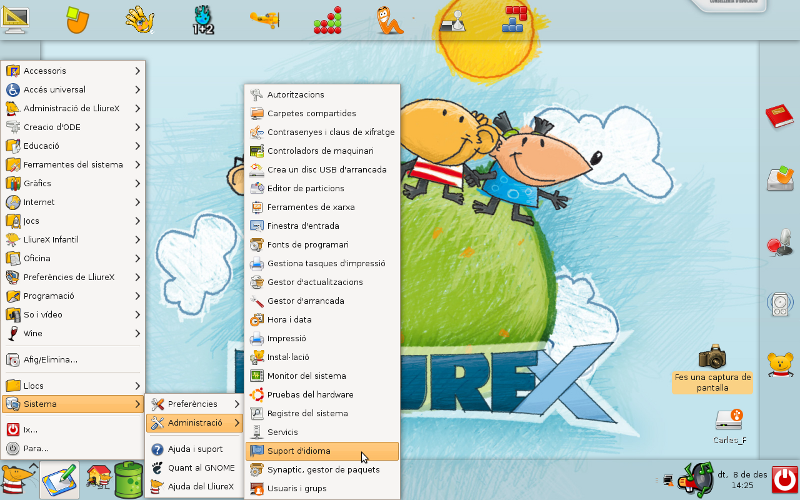Click the Controladors de maquinari icon

pos(257,151)
